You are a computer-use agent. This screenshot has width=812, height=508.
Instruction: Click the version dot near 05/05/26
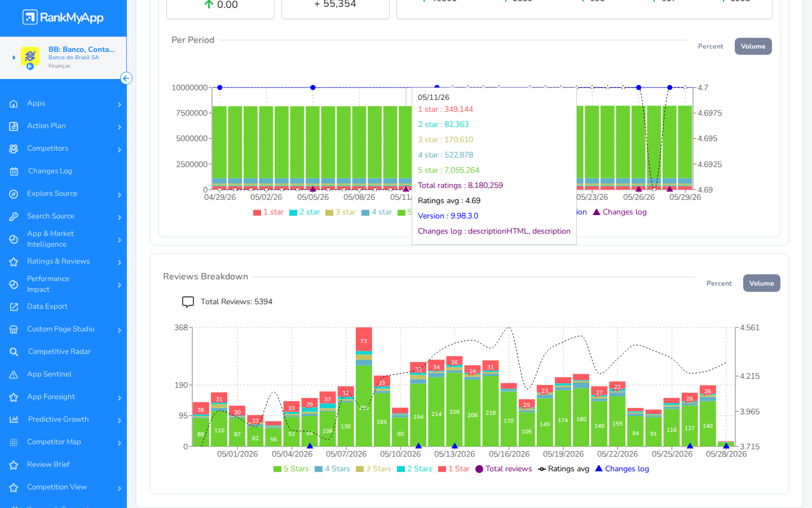point(313,87)
